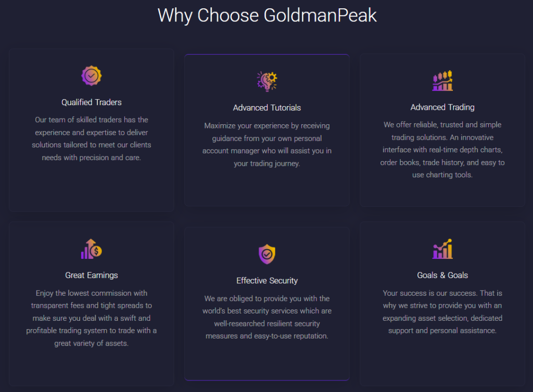This screenshot has width=533, height=392.
Task: Click the Why Choose GoldmanPeak title
Action: click(x=267, y=16)
